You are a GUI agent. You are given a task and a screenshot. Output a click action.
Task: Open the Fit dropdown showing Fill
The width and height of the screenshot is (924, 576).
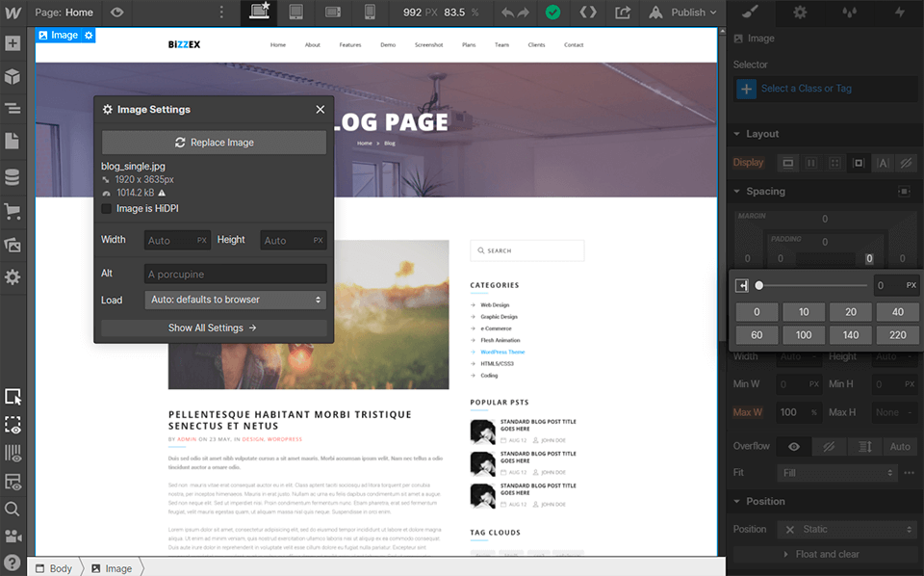[836, 472]
